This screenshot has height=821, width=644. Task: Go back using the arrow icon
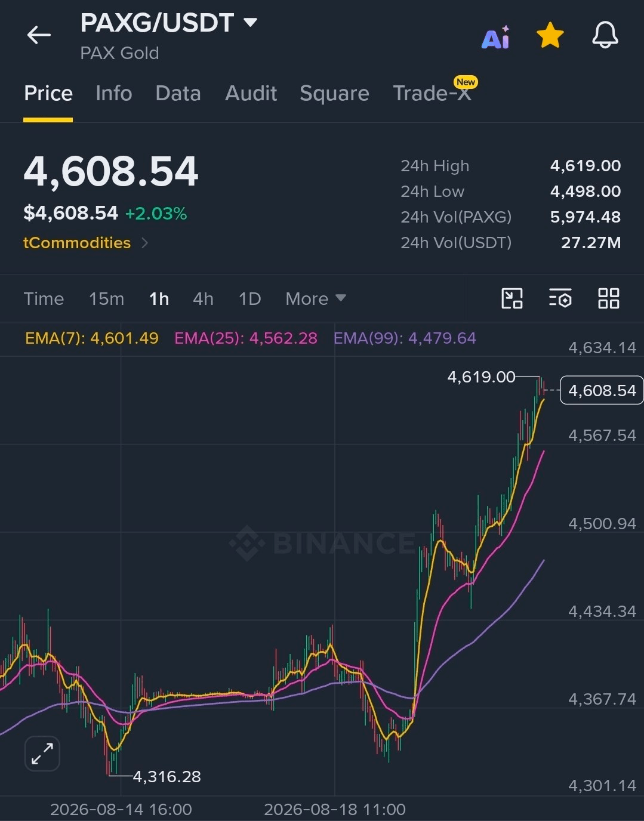coord(39,35)
